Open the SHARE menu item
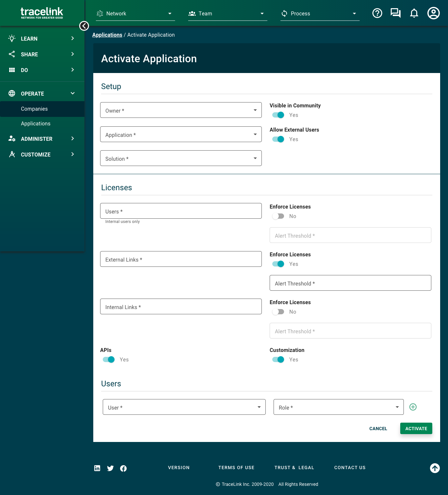Image resolution: width=448 pixels, height=495 pixels. [x=42, y=54]
